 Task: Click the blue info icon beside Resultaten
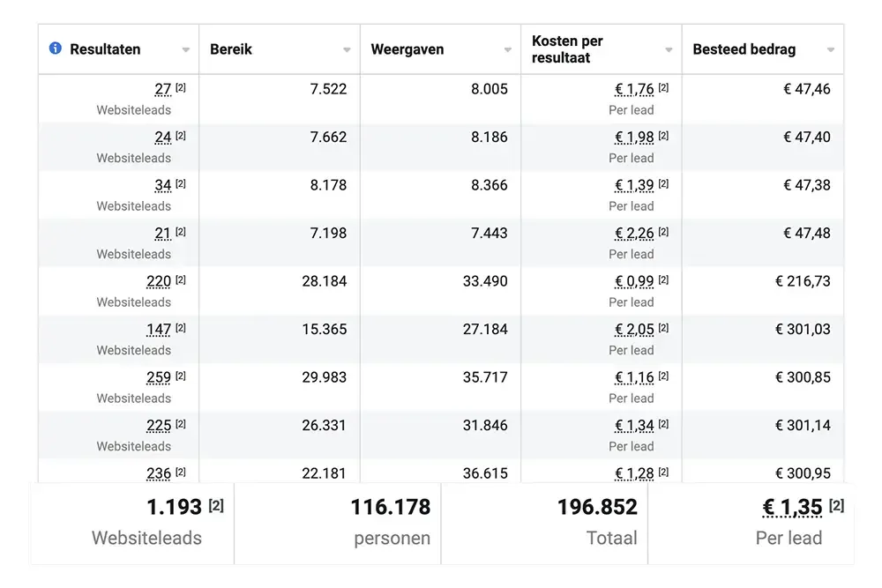55,48
